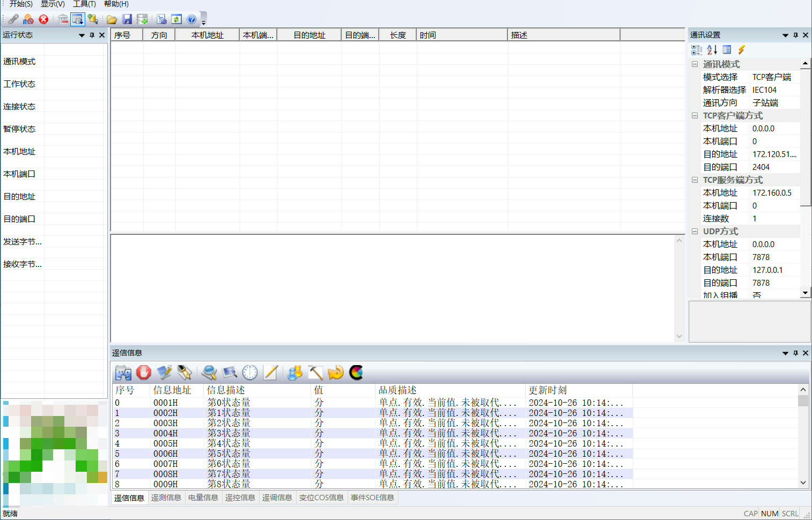This screenshot has width=812, height=520.
Task: Toggle alphabetical A-Z sort in 通讯设置
Action: (x=712, y=50)
